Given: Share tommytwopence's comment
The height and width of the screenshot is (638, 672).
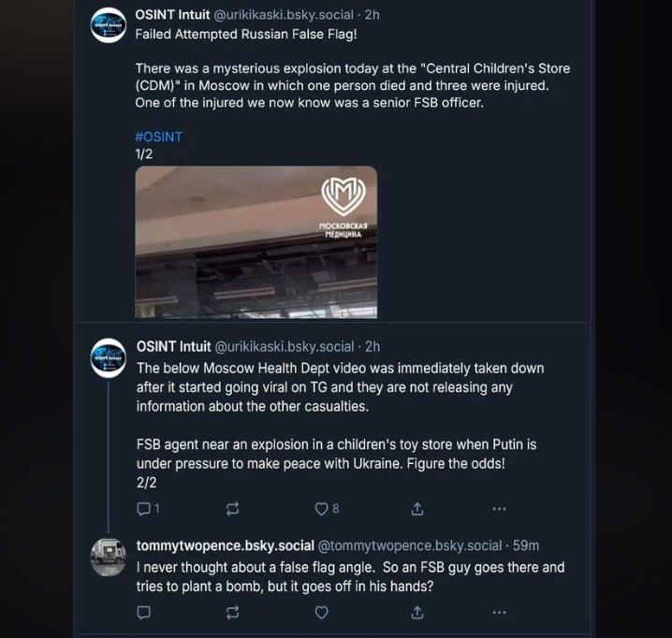Looking at the screenshot, I should coord(417,613).
